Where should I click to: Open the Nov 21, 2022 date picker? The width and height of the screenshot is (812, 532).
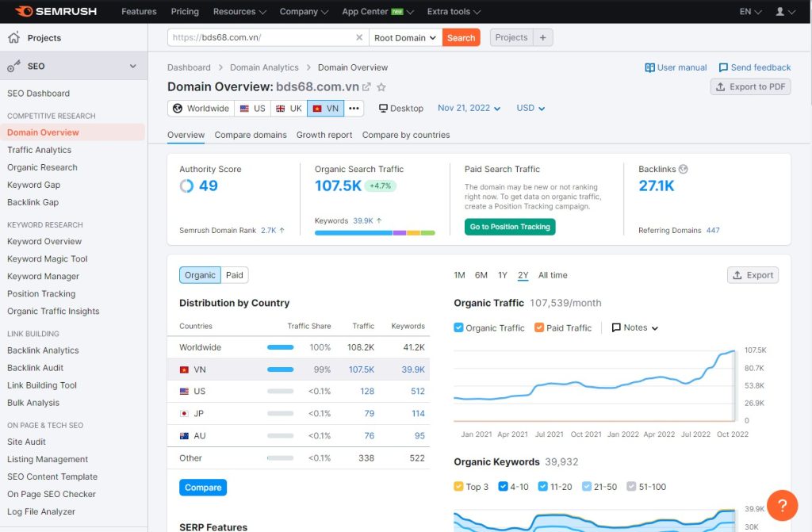point(469,108)
